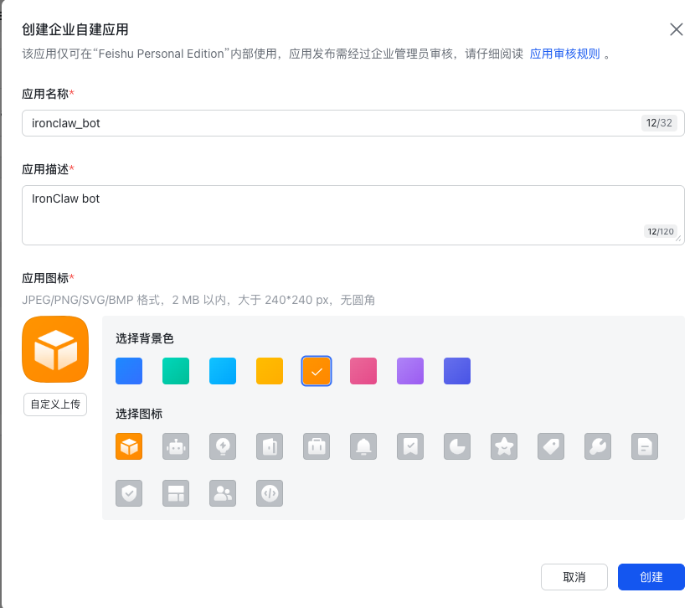The height and width of the screenshot is (608, 700).
Task: Choose the purple background color
Action: tap(410, 370)
